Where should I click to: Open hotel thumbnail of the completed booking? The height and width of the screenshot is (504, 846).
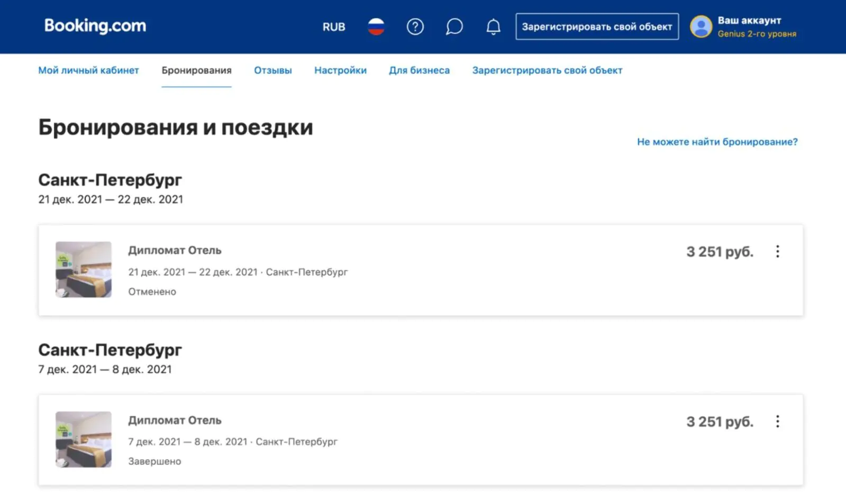pos(84,439)
